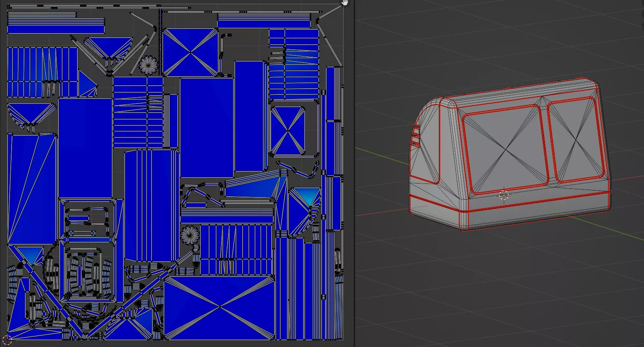The width and height of the screenshot is (644, 347).
Task: Select the top-center square X-pattern UV island
Action: pyautogui.click(x=190, y=52)
